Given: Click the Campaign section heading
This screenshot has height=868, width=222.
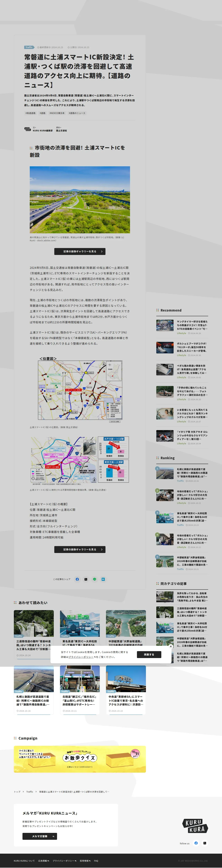Looking at the screenshot, I should (x=28, y=738).
